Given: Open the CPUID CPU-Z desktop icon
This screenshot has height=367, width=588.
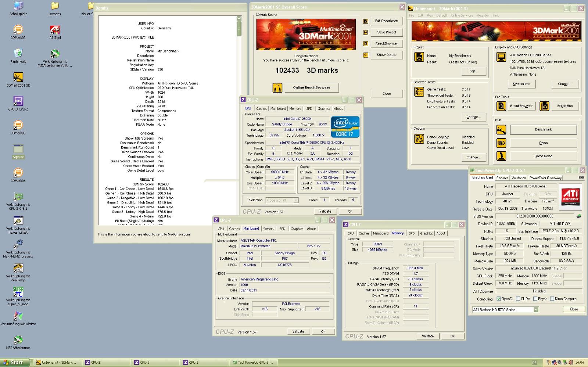Looking at the screenshot, I should coord(18,101).
